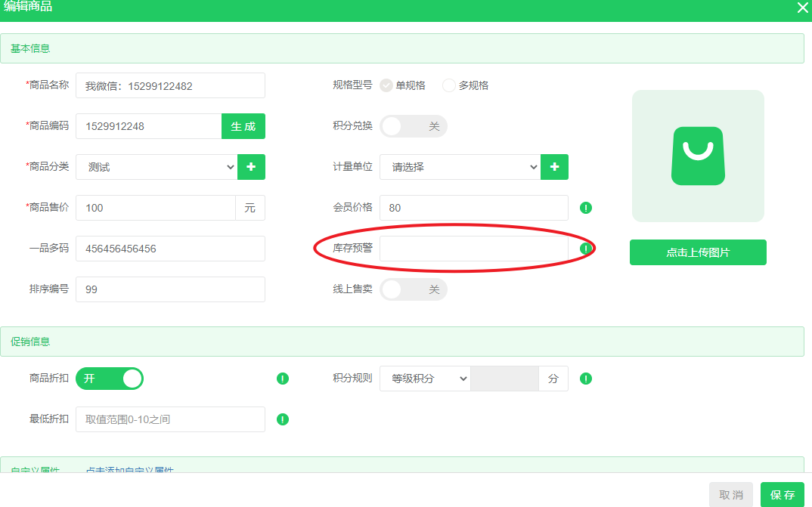Click the 保存 button
This screenshot has width=812, height=507.
[x=782, y=495]
